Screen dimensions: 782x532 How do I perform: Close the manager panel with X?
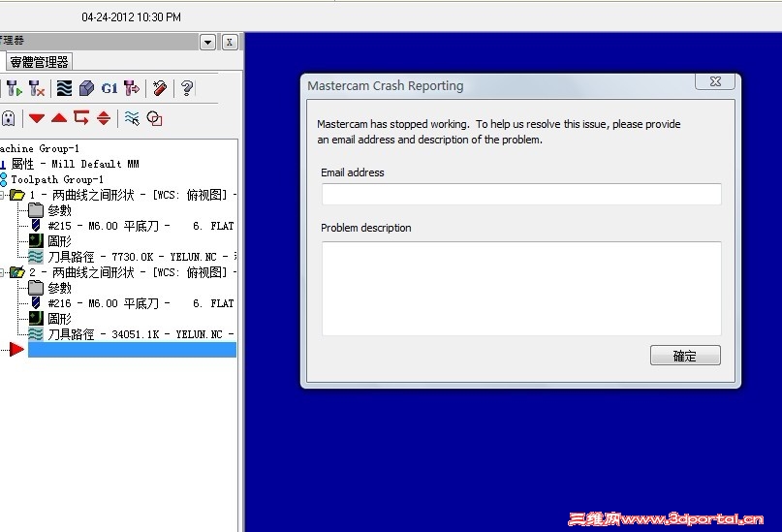[230, 42]
